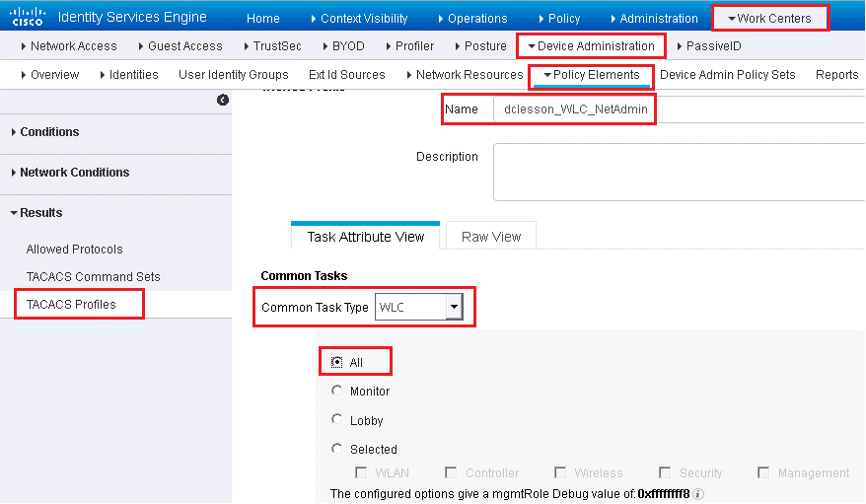Open Device Admin Policy Sets

727,75
